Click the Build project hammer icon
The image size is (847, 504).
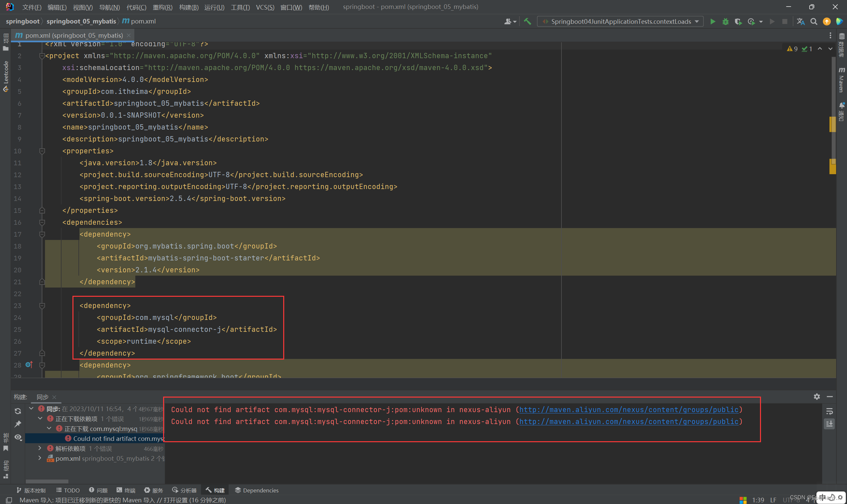coord(527,21)
